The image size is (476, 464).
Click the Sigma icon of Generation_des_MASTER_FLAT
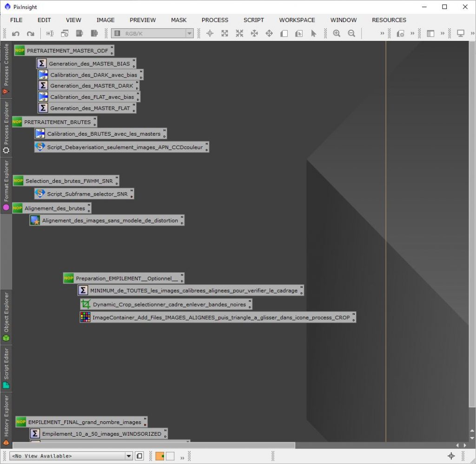[x=43, y=108]
